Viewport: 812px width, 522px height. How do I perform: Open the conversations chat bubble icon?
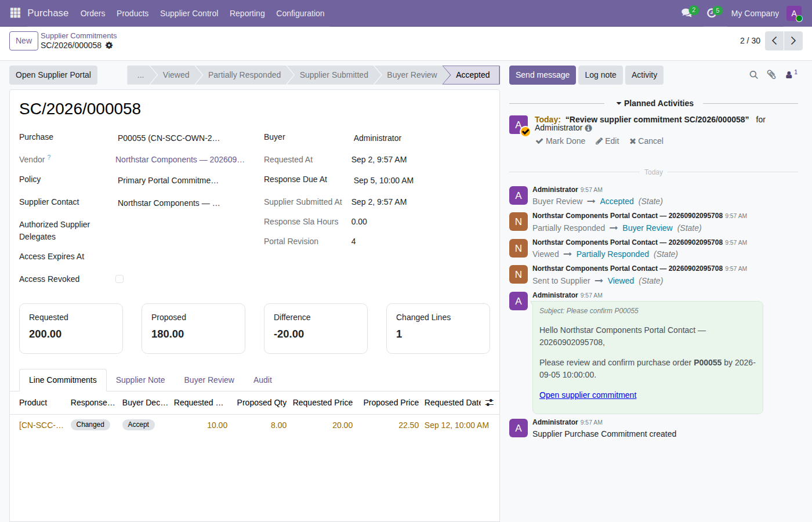pos(687,13)
